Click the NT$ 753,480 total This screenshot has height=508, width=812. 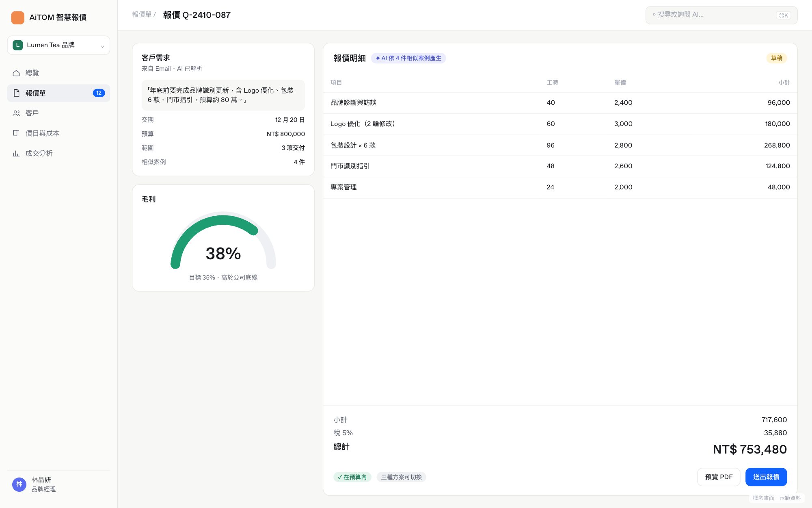tap(750, 449)
